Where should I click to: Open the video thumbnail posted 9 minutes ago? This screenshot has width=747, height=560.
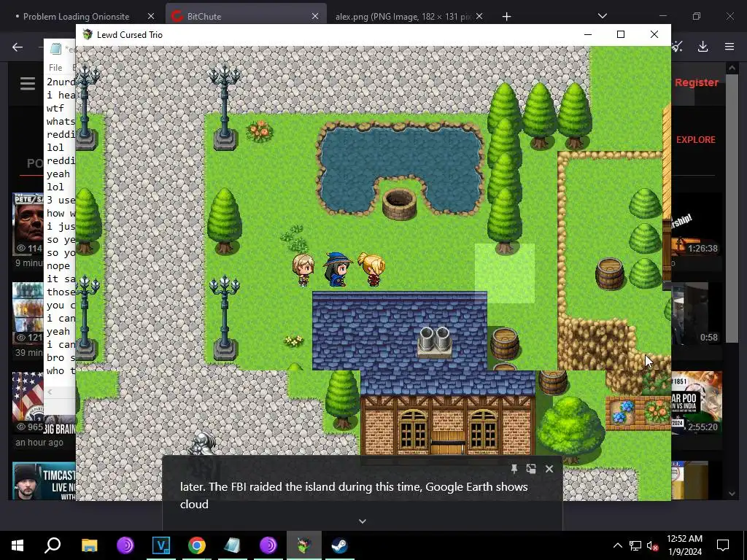point(28,224)
